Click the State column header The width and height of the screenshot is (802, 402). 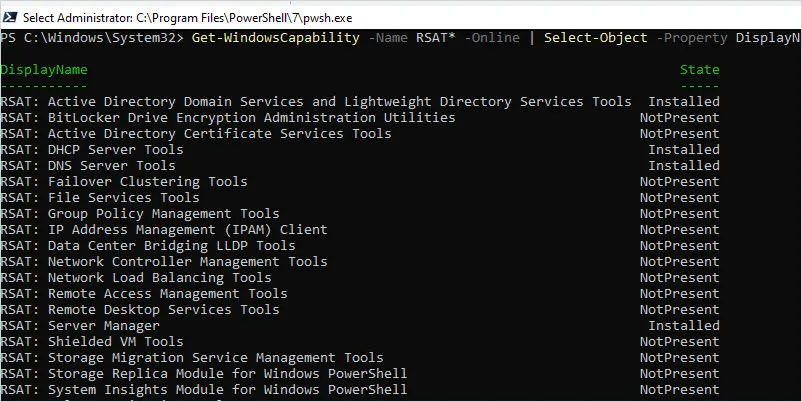click(x=700, y=70)
